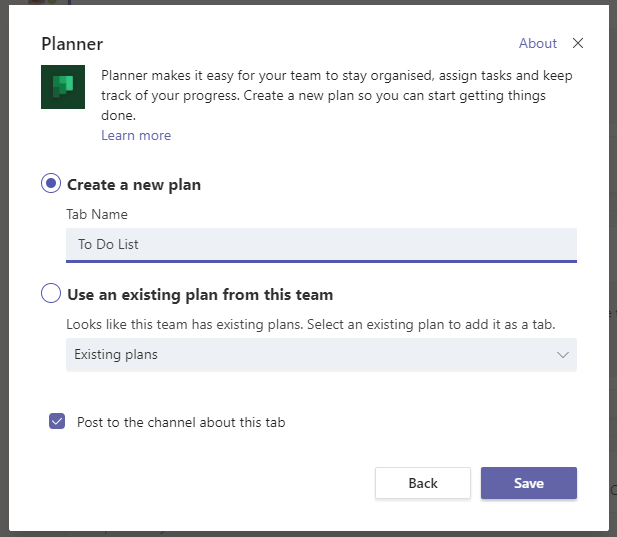The image size is (617, 537).
Task: Follow the Learn more link
Action: click(x=136, y=135)
